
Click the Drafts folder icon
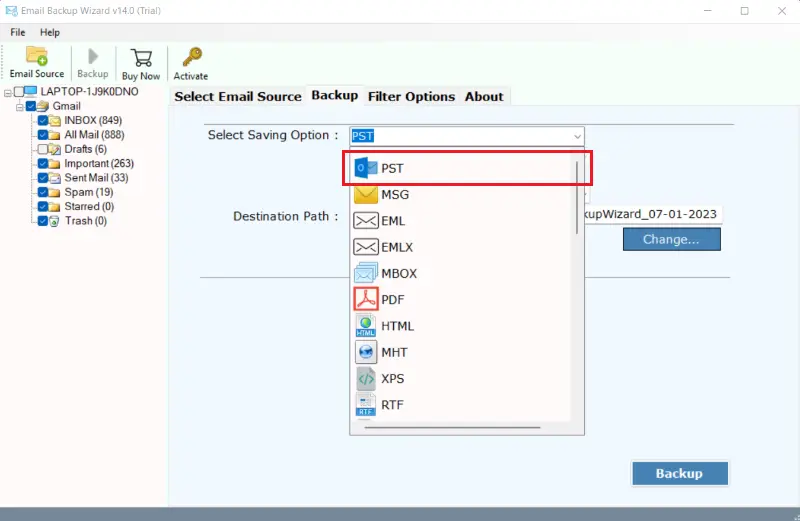(54, 150)
